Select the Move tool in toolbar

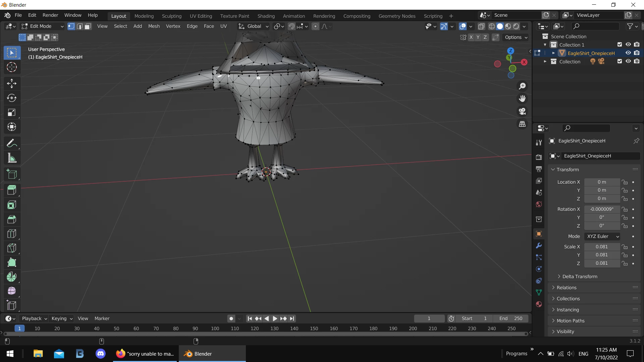click(12, 83)
